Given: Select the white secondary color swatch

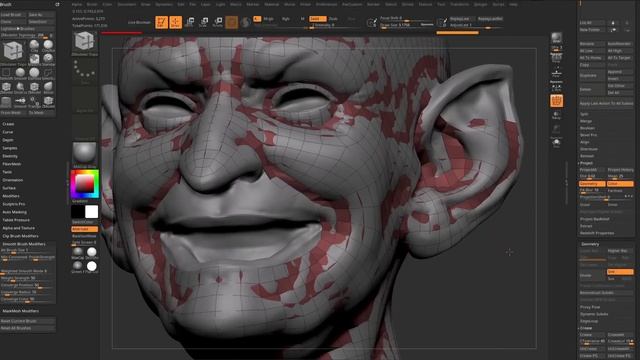Looking at the screenshot, I should 91,212.
